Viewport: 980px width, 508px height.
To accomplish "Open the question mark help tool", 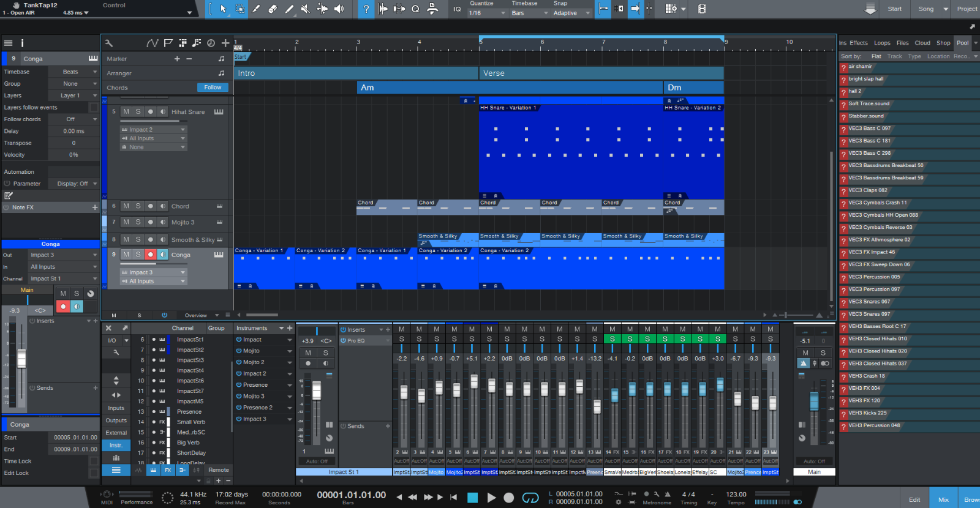I will 366,9.
